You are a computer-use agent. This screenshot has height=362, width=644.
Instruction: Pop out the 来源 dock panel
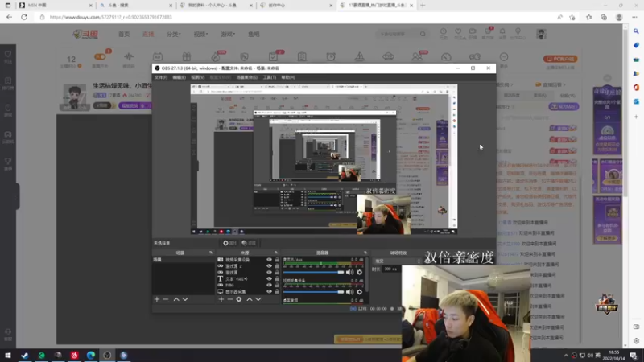[x=276, y=253]
